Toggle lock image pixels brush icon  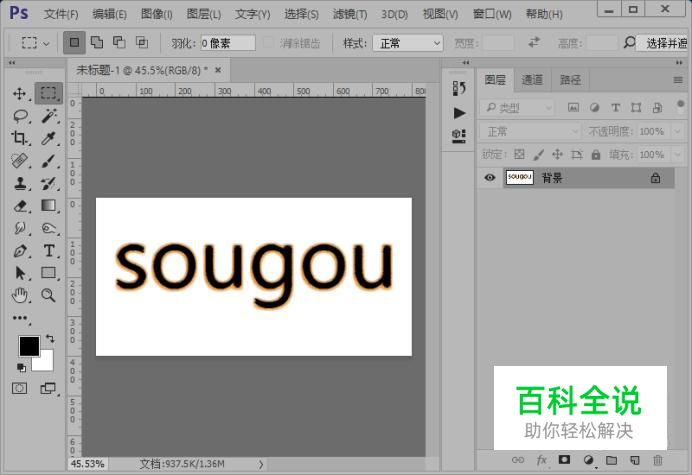(x=538, y=155)
